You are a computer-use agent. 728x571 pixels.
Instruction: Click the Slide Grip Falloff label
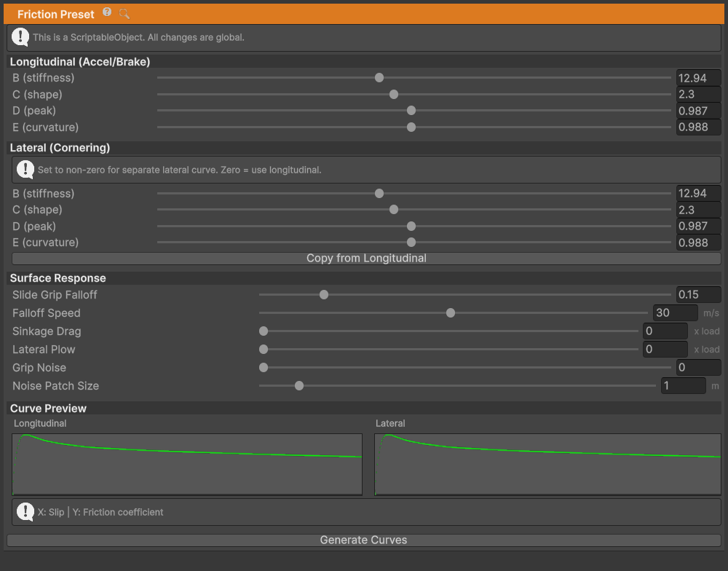coord(55,295)
